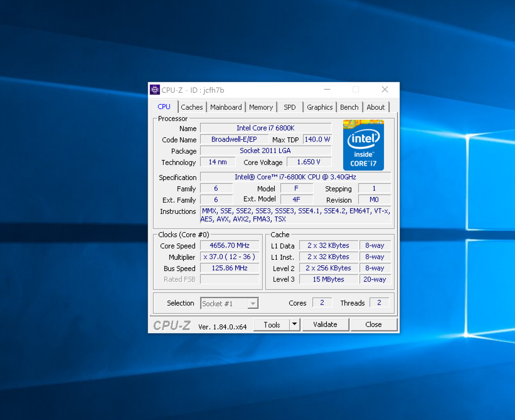Click the Close button
The height and width of the screenshot is (420, 515).
pos(374,324)
